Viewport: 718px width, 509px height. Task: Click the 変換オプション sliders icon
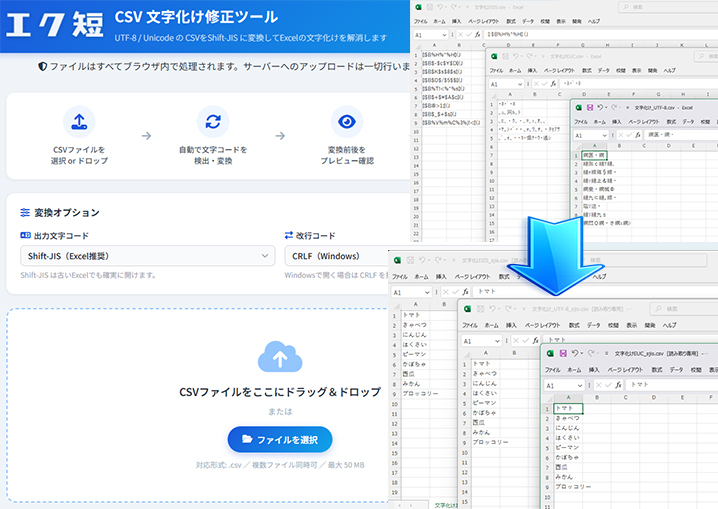25,212
